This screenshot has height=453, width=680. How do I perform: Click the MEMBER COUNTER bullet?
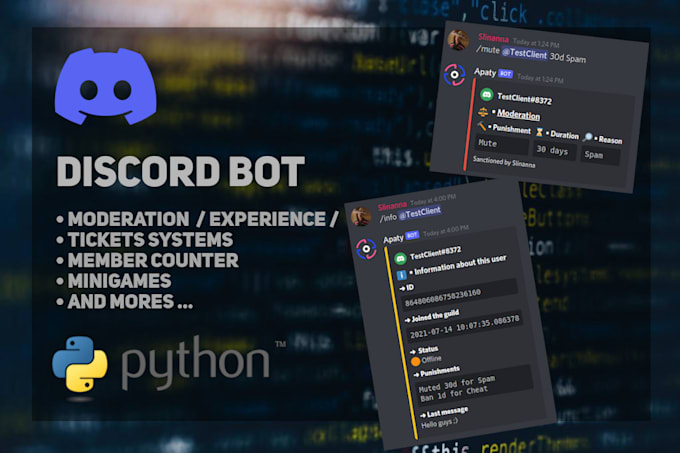[153, 261]
